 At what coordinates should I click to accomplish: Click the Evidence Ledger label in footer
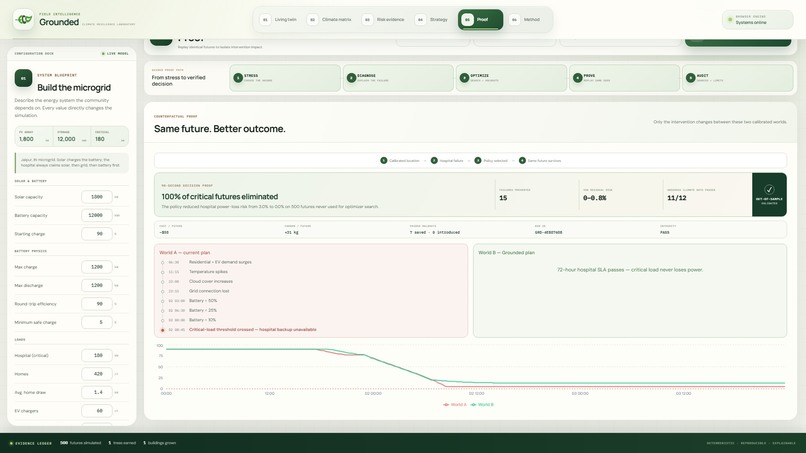[33, 443]
